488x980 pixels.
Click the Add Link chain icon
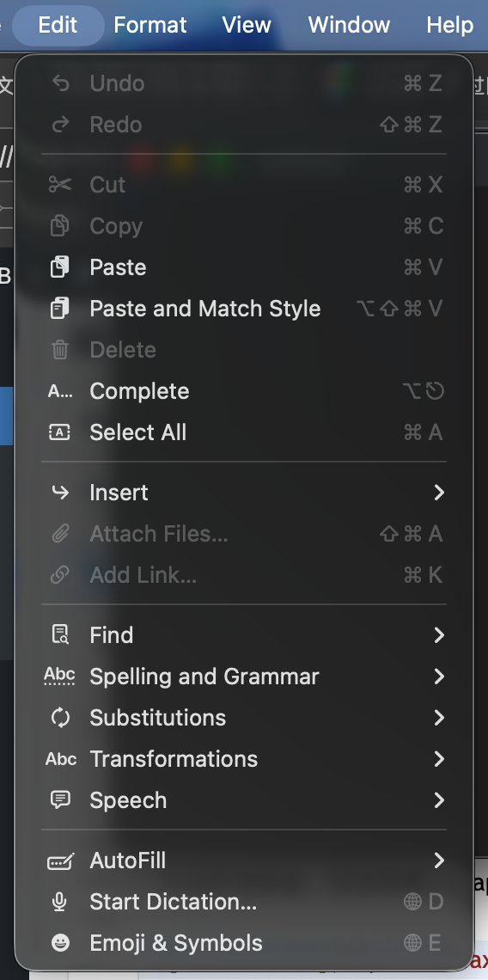pos(60,575)
